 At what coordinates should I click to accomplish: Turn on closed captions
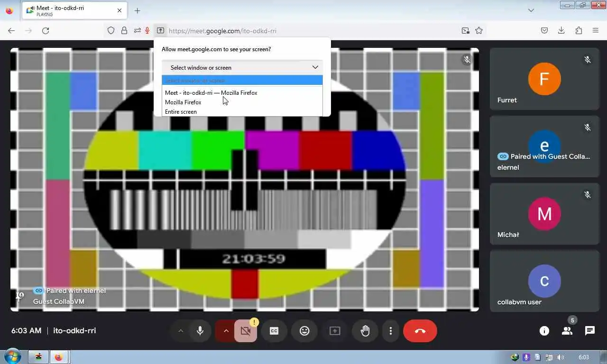(274, 331)
